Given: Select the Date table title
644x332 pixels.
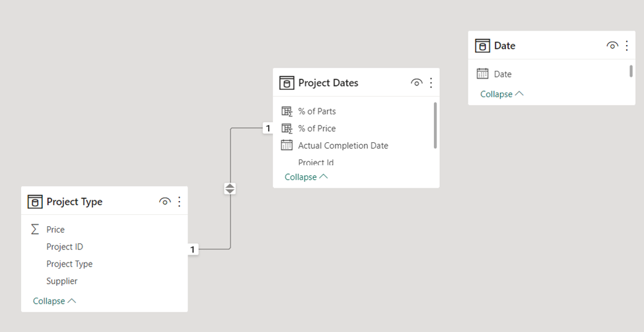Looking at the screenshot, I should pyautogui.click(x=505, y=46).
